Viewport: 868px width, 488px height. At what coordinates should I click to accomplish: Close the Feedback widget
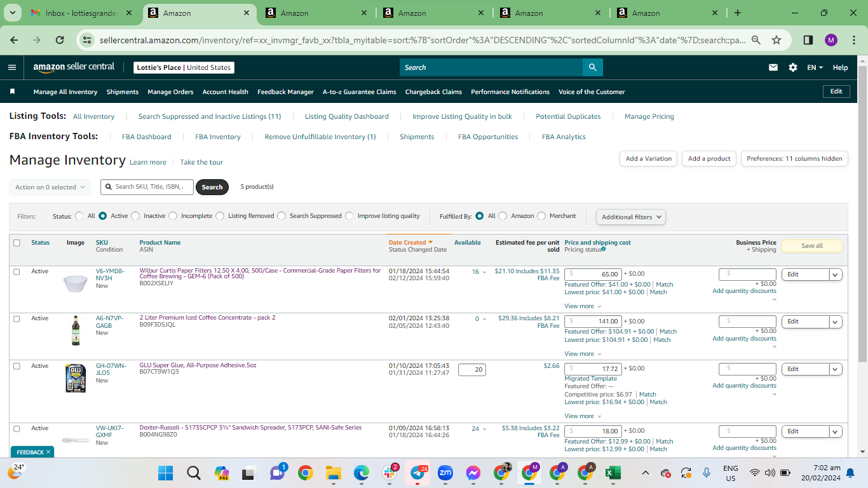(x=48, y=452)
